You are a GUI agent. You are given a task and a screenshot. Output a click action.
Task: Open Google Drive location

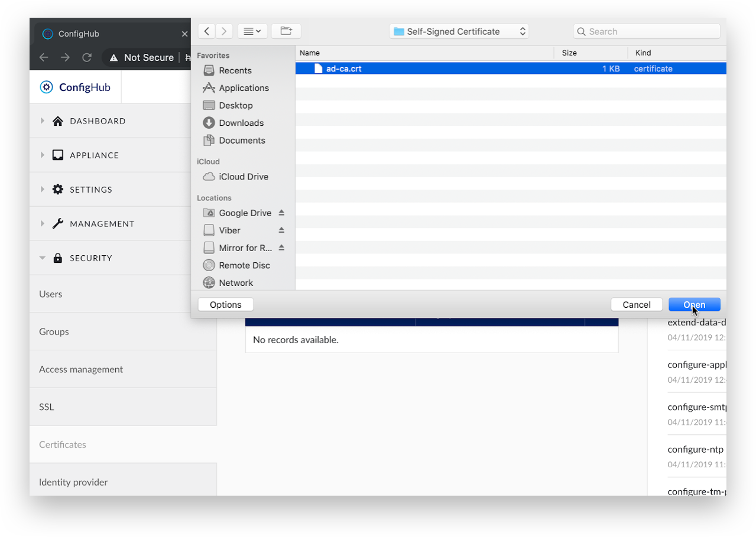(x=238, y=213)
